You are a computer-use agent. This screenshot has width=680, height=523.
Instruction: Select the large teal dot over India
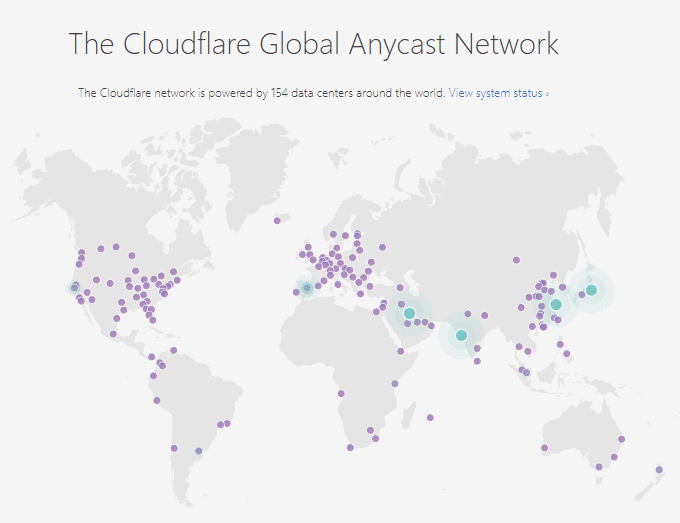click(461, 335)
